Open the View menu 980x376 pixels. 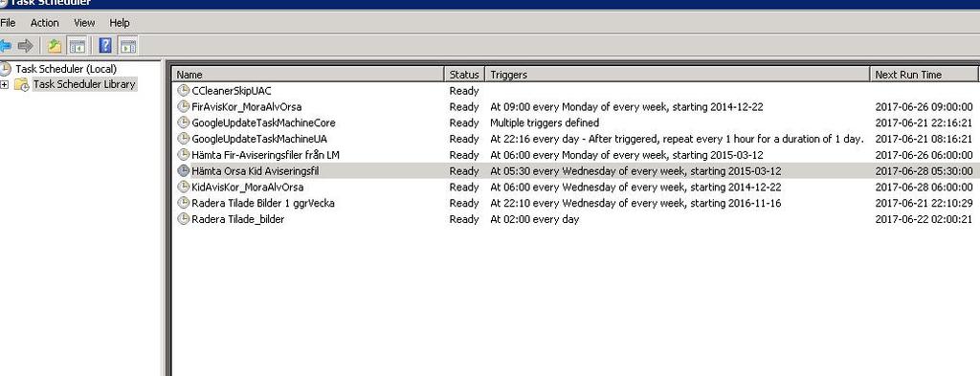tap(84, 23)
